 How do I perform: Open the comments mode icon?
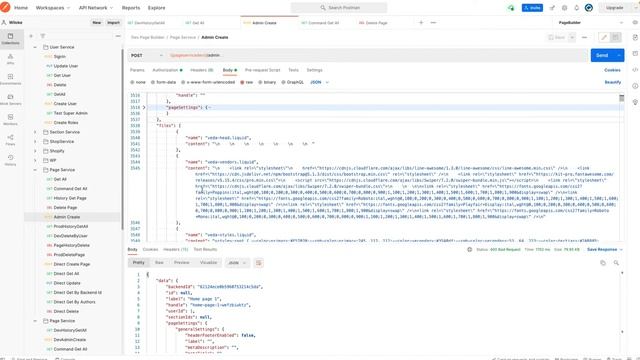tap(616, 38)
